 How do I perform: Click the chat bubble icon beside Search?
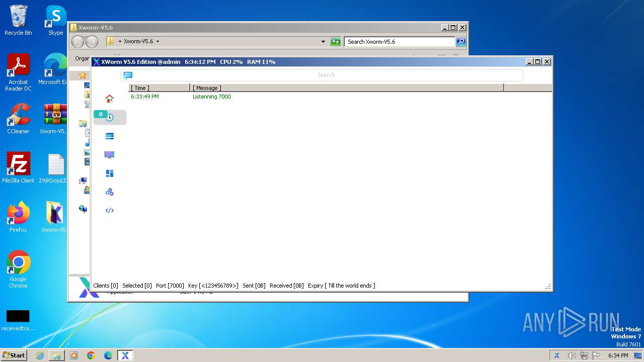click(x=128, y=75)
